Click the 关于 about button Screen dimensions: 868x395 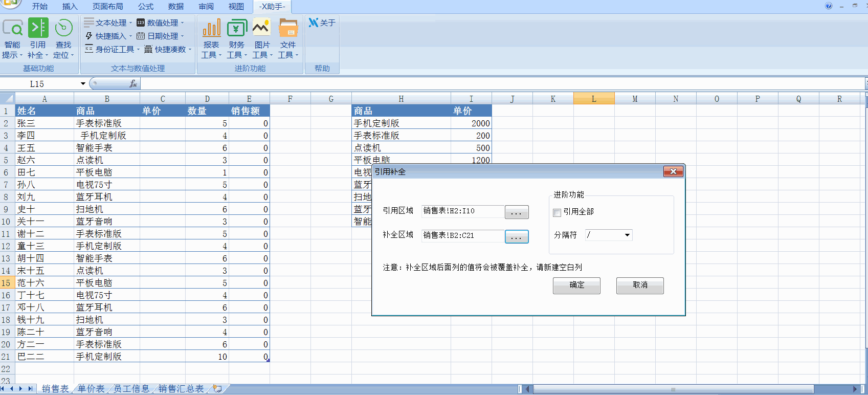322,23
